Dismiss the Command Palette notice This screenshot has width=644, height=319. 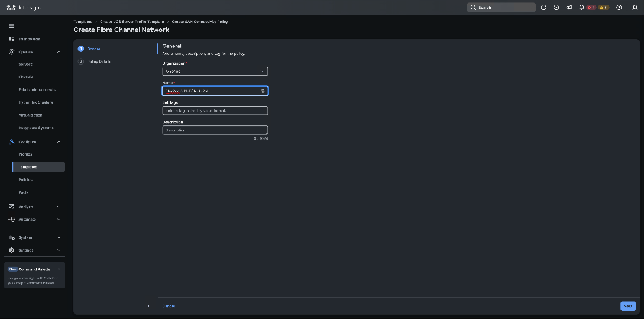[59, 269]
